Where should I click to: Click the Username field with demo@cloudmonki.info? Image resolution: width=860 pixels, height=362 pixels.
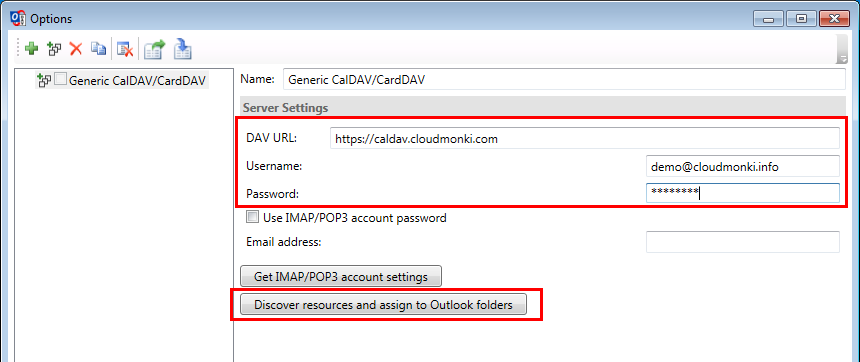tap(743, 167)
